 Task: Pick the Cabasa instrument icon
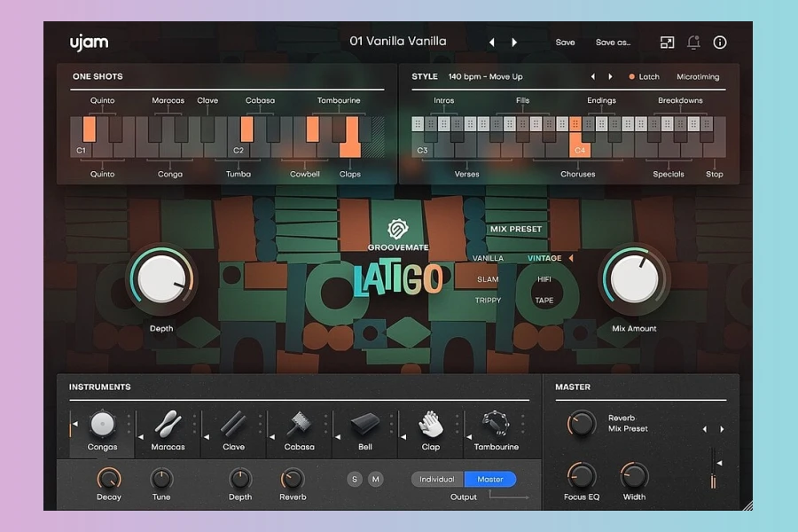pos(299,424)
